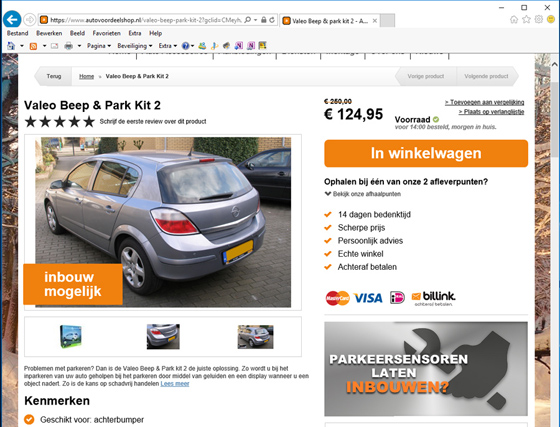Open address bar autocomplete dropdown arrow

coord(255,20)
